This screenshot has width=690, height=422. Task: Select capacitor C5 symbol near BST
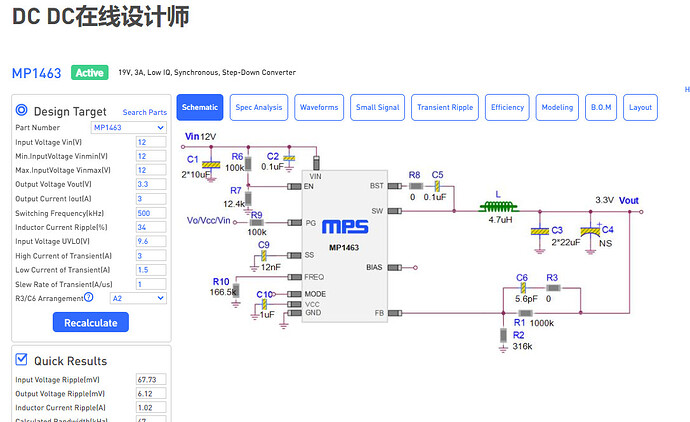pos(437,186)
